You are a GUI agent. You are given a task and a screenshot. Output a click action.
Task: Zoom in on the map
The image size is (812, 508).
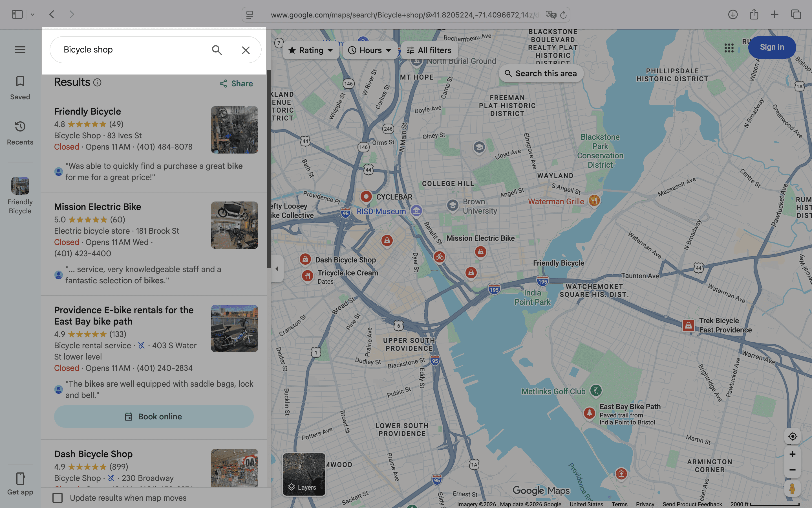coord(793,454)
